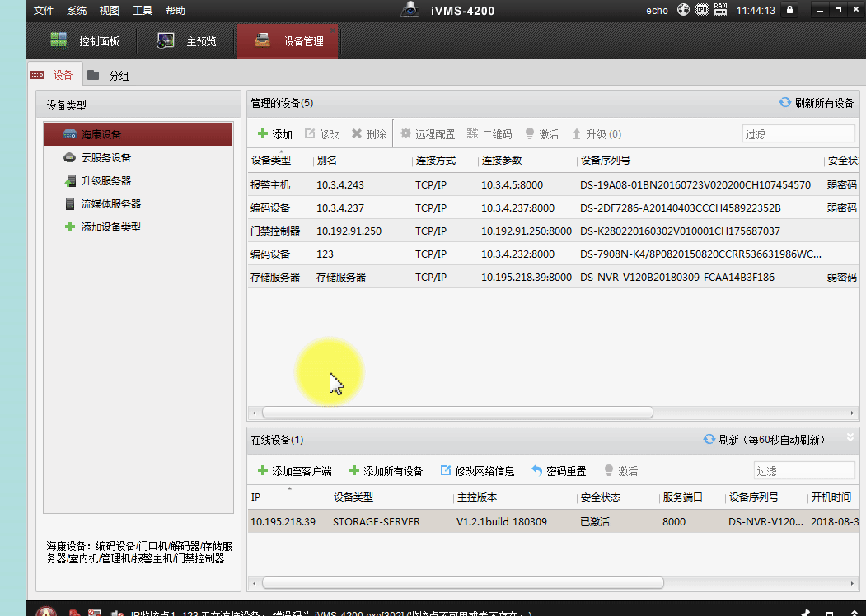866x616 pixels.
Task: Click 添加至客户端 in the online devices panel
Action: point(299,470)
